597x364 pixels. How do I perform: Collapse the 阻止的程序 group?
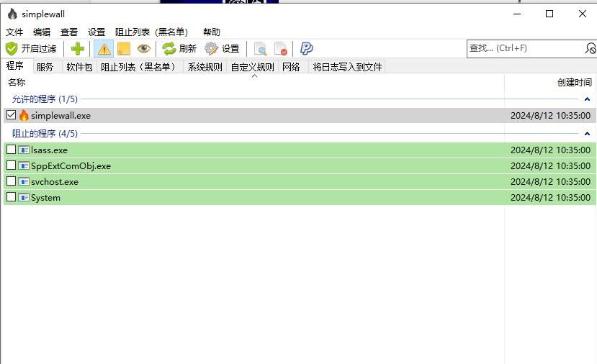point(587,134)
